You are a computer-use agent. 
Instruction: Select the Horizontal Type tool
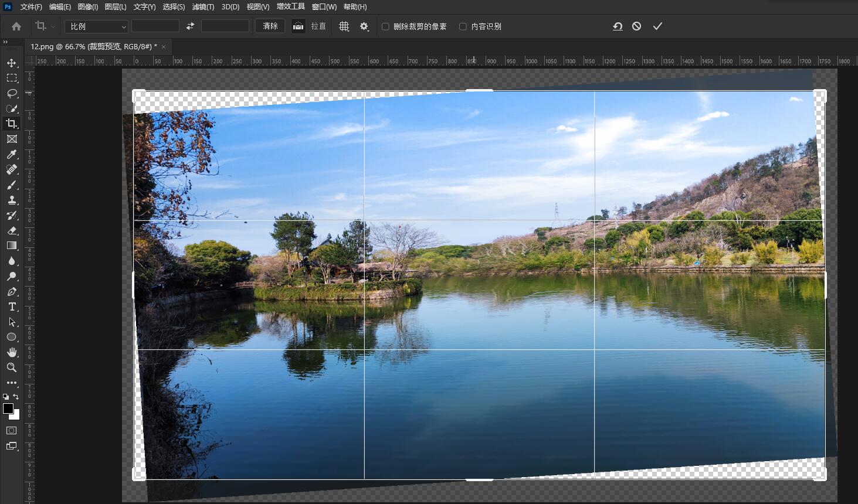coord(12,307)
